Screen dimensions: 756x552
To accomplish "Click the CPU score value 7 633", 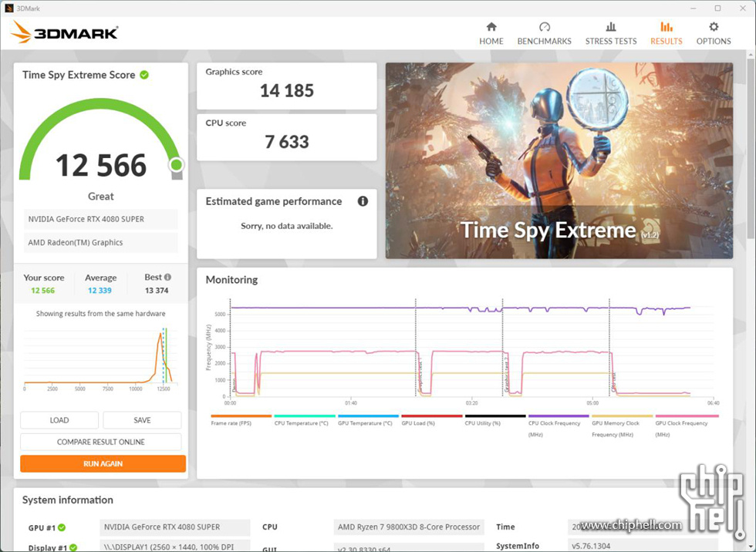I will click(287, 142).
